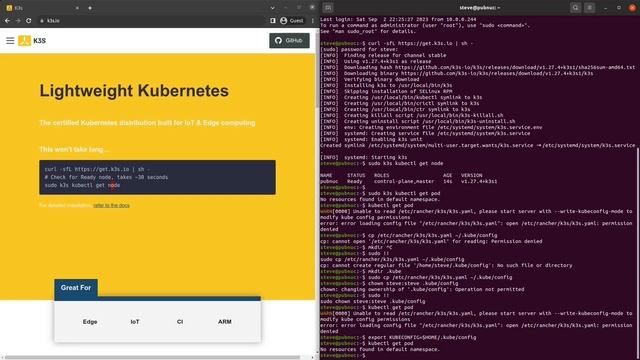Open the browser three-dot menu
Screen dimensions: 640x360
click(313, 20)
